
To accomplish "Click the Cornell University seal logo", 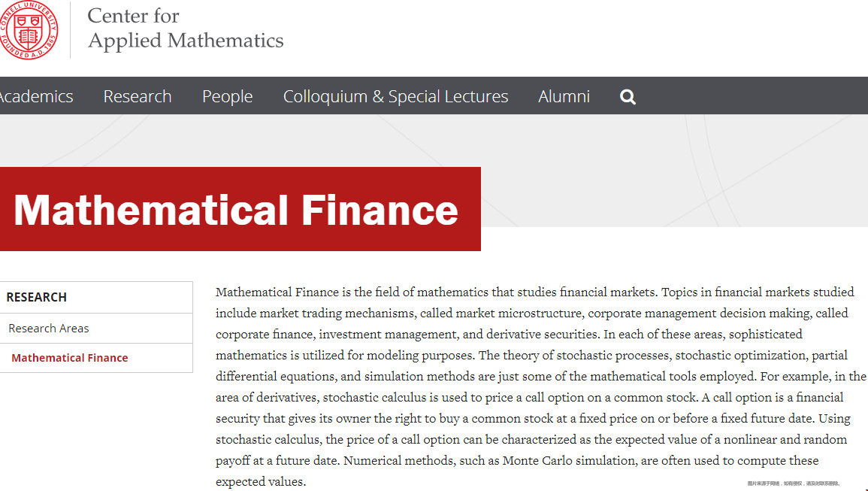I will 29,30.
